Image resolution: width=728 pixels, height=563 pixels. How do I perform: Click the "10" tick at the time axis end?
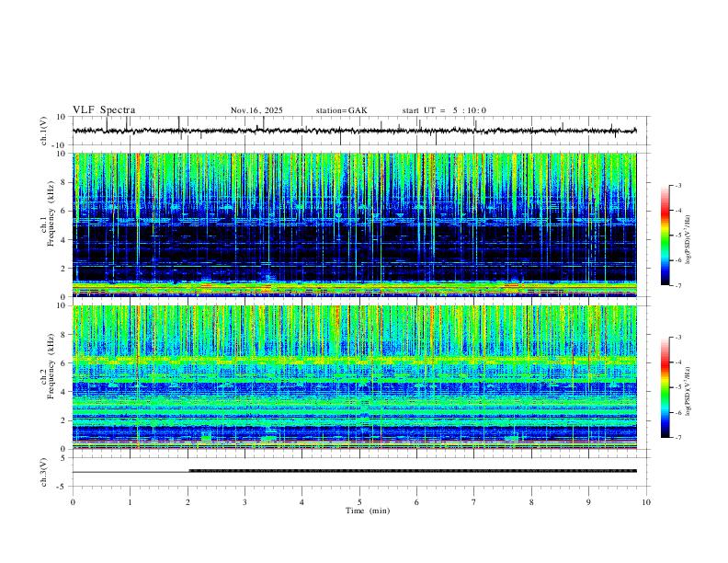[646, 502]
